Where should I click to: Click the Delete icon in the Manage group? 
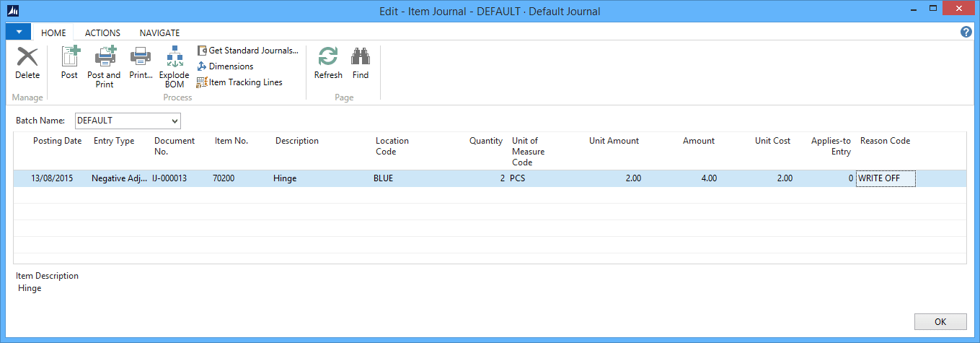point(27,58)
